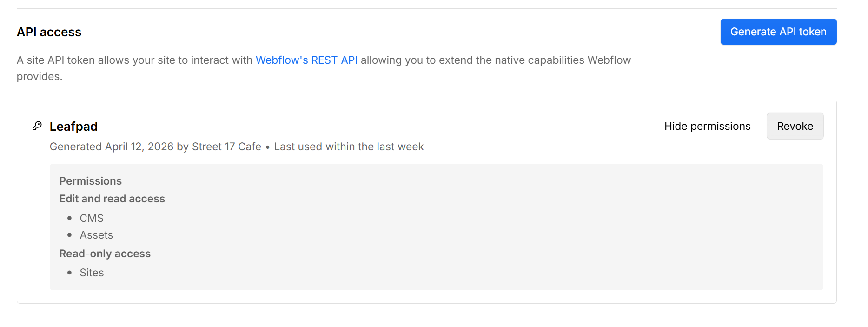The height and width of the screenshot is (327, 868).
Task: Click the Assets permission entry
Action: 96,235
